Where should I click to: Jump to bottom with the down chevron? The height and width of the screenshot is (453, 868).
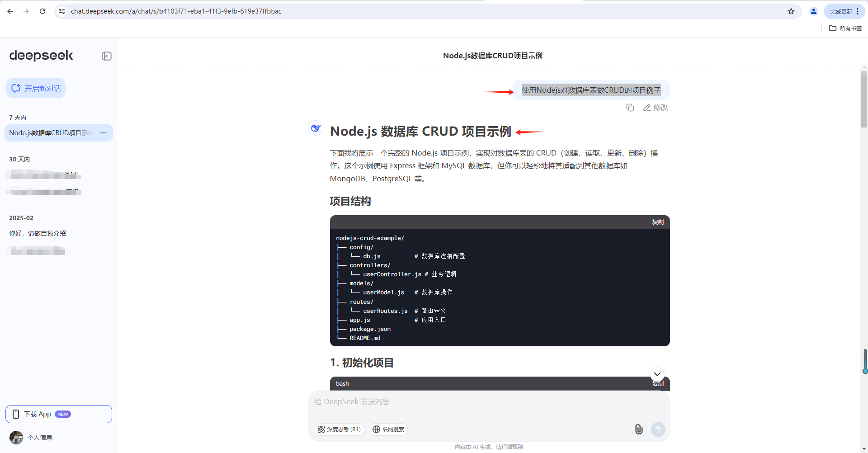click(x=657, y=374)
